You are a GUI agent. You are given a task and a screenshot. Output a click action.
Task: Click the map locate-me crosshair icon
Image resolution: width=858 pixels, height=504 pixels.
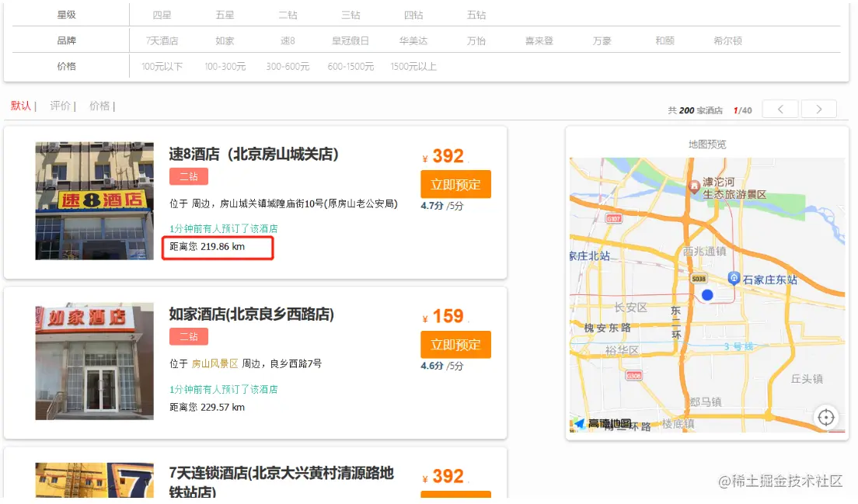(825, 418)
